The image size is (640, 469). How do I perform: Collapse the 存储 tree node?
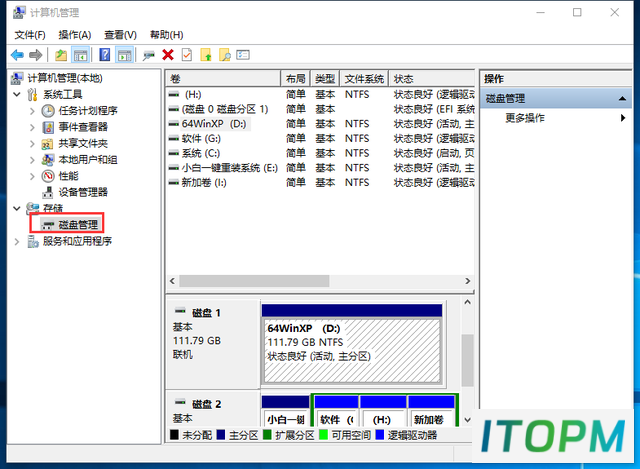[x=17, y=208]
